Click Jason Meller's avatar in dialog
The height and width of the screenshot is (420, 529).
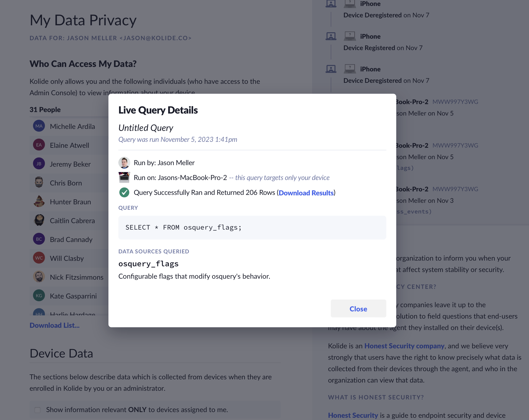point(124,163)
